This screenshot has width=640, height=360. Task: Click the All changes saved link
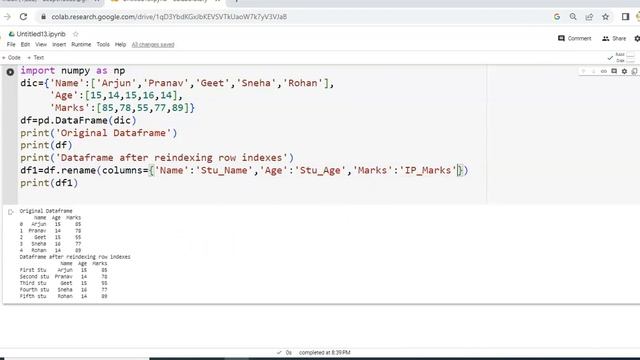[x=153, y=44]
